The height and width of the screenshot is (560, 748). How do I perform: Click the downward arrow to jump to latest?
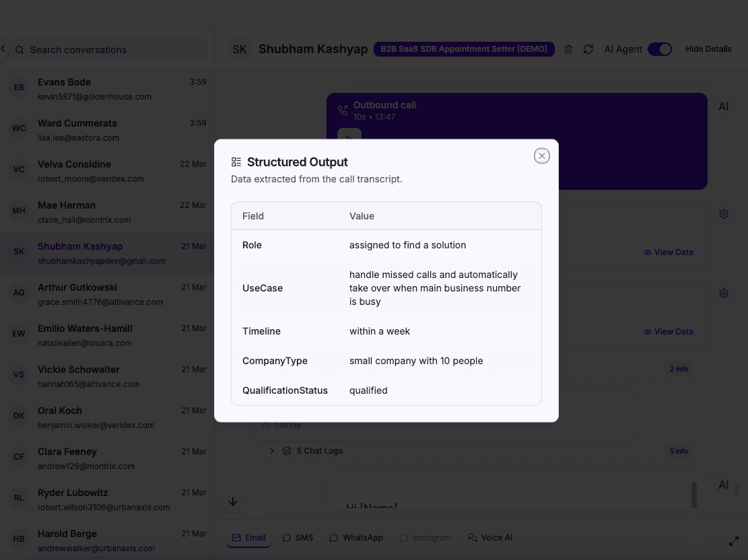point(233,501)
